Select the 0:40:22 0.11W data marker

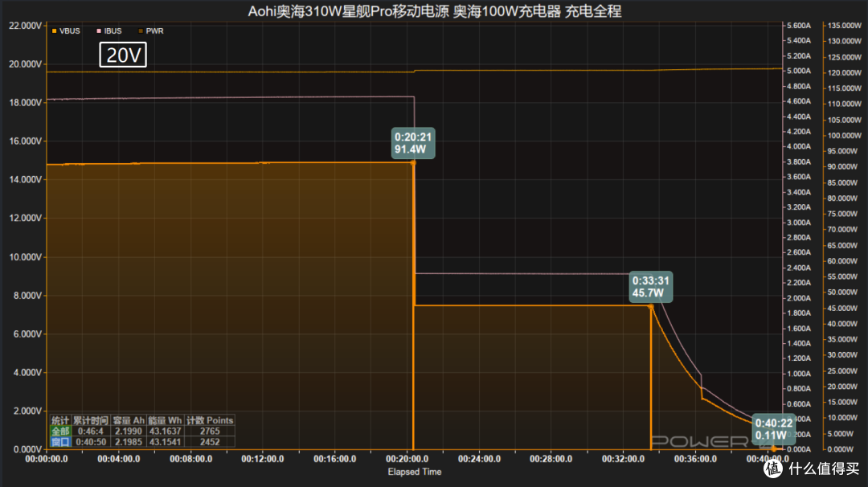pos(774,429)
